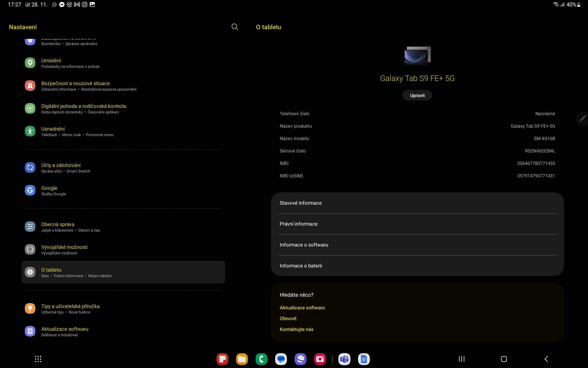Viewport: 588px width, 368px height.
Task: Follow the Obnovit link
Action: tap(288, 319)
